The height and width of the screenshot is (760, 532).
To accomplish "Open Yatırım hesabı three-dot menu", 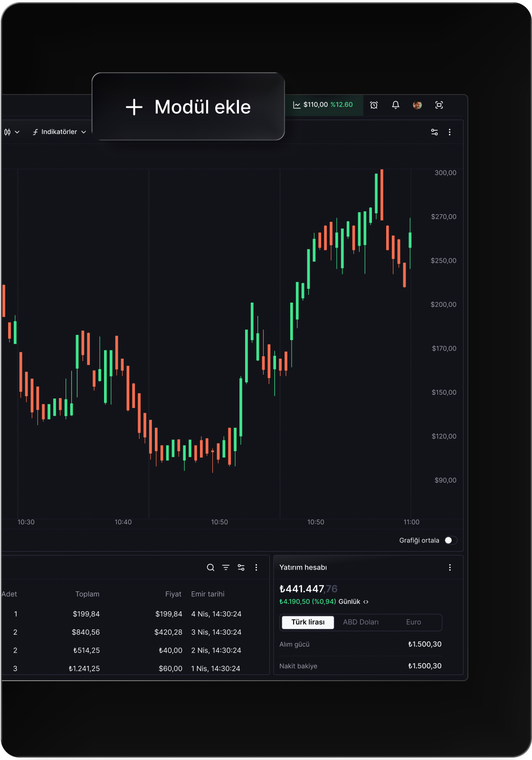I will point(449,568).
